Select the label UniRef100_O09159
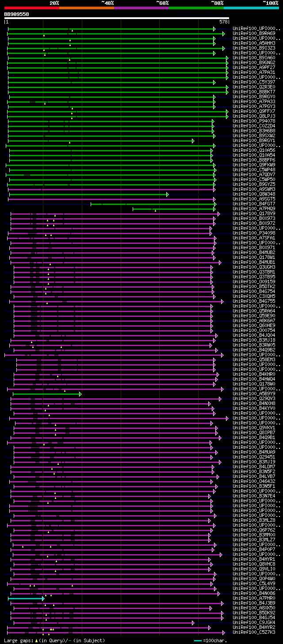Viewport: 283px width, 644px height. pos(254,282)
